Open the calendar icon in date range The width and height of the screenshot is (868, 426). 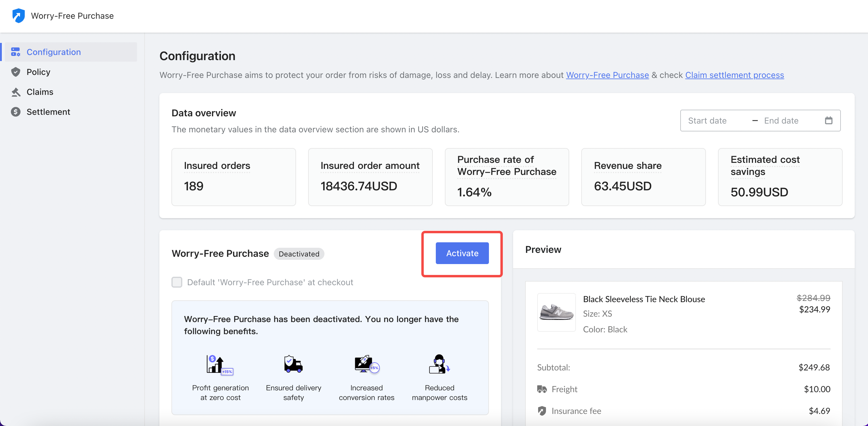828,121
